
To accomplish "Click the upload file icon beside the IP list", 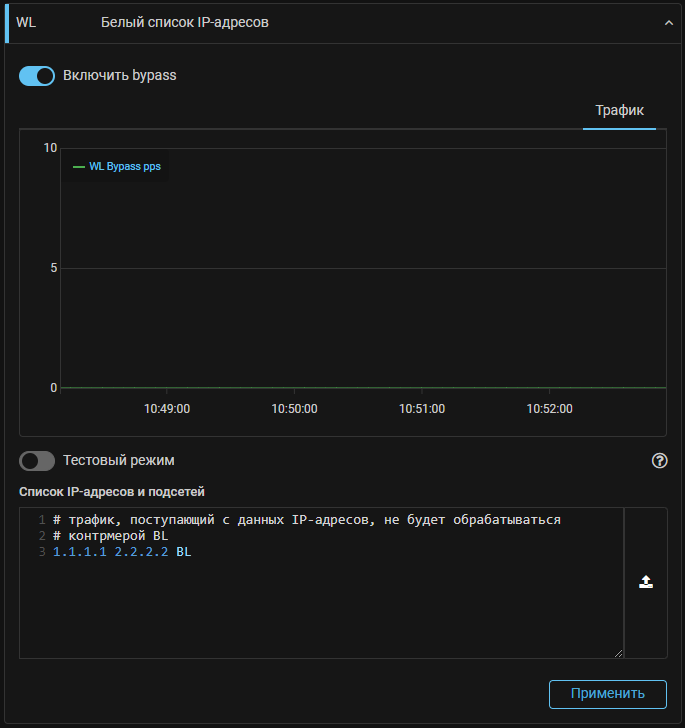I will (646, 582).
